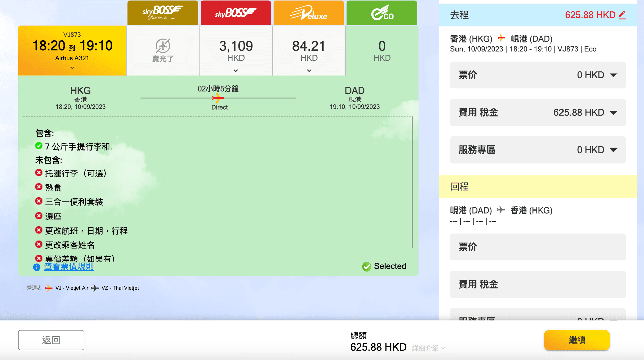Click the red X icon next to 熱食
This screenshot has width=644, height=360.
click(39, 187)
